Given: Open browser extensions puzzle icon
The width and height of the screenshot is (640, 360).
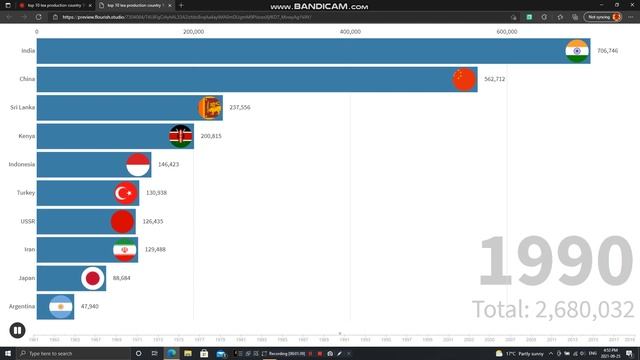Looking at the screenshot, I should (x=544, y=17).
